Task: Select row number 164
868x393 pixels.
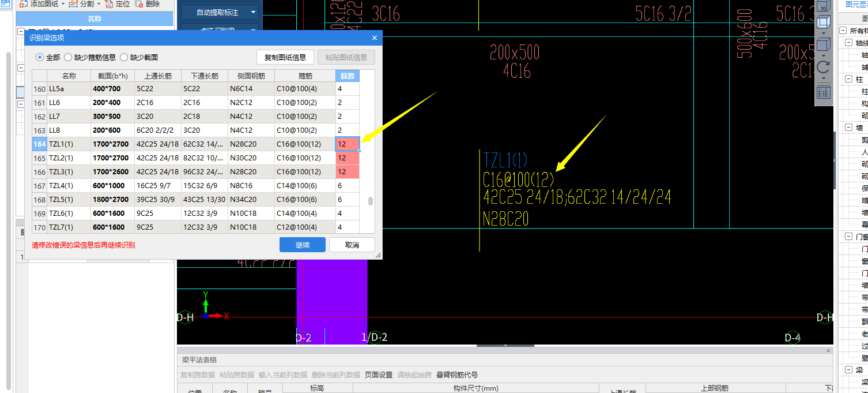Action: coord(39,144)
